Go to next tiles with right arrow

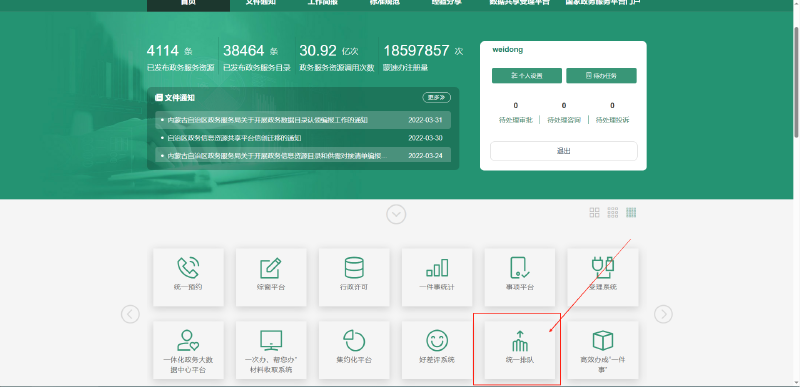coord(663,314)
